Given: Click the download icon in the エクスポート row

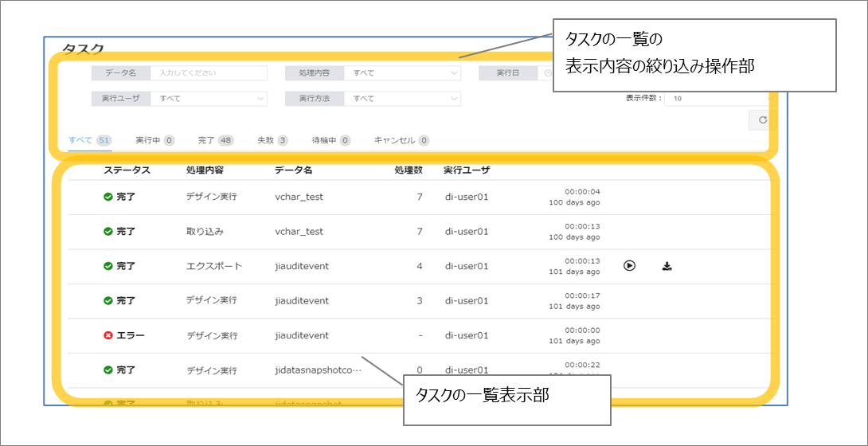Looking at the screenshot, I should pyautogui.click(x=667, y=266).
